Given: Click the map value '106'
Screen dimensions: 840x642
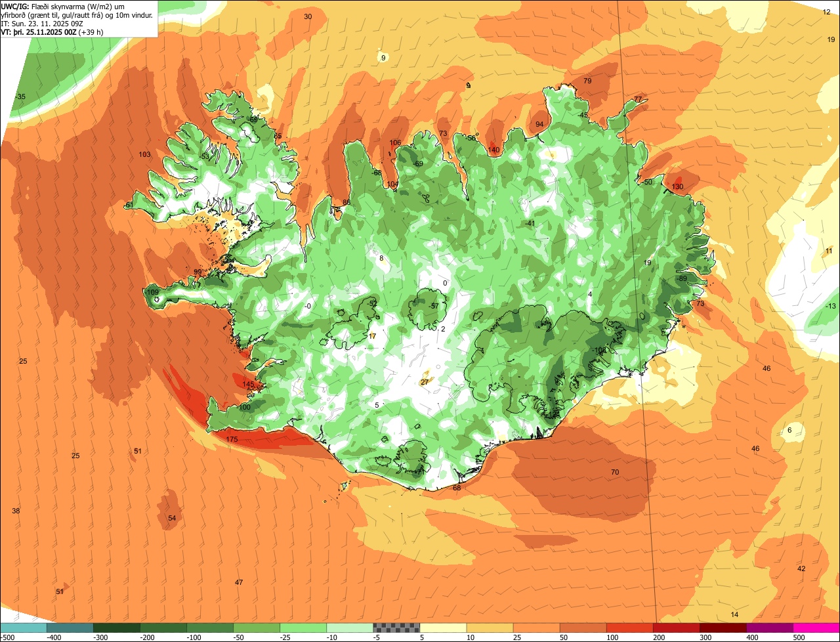Looking at the screenshot, I should [x=395, y=143].
